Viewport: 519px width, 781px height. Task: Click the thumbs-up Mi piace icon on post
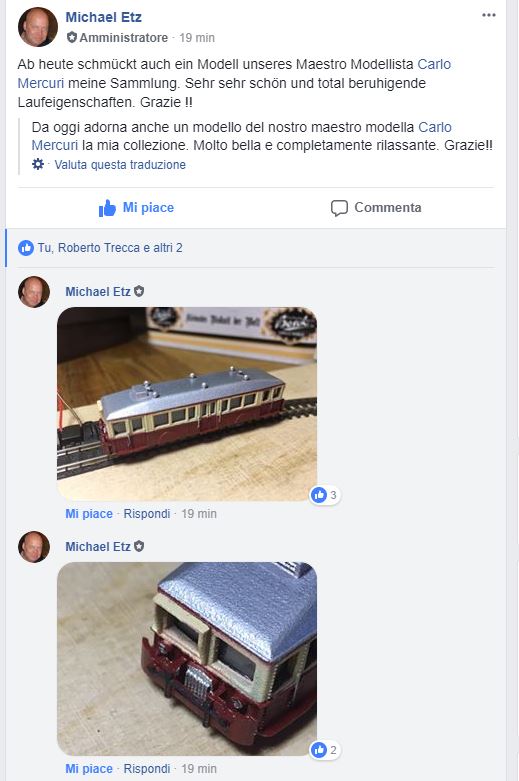(107, 208)
